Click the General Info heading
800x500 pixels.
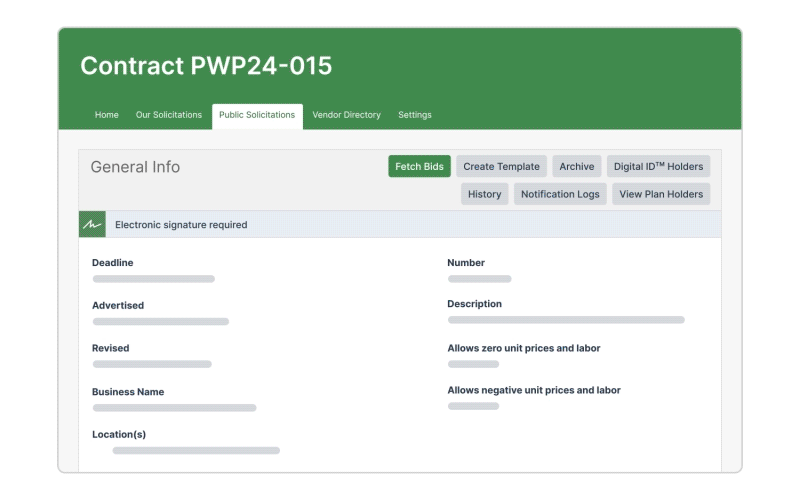(135, 167)
